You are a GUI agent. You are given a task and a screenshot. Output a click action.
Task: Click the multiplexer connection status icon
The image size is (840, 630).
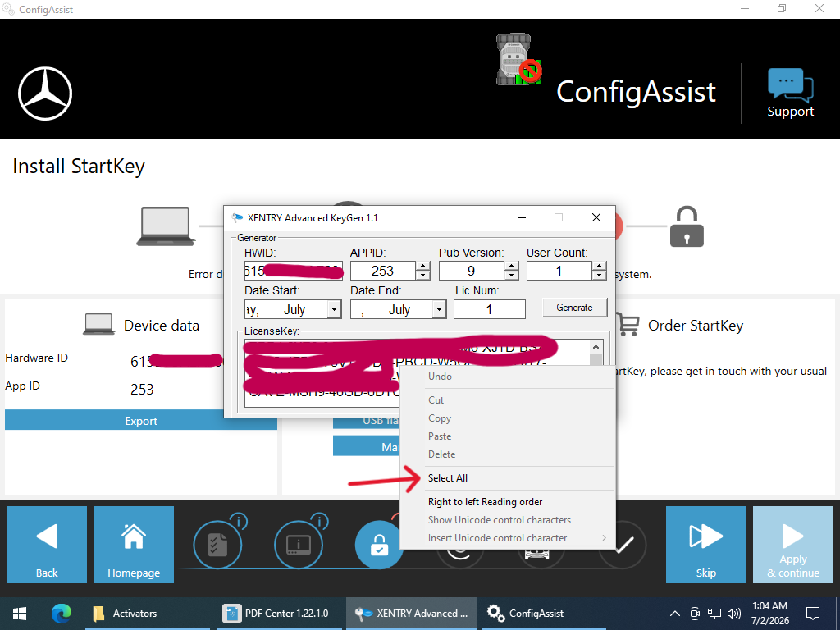click(x=518, y=59)
